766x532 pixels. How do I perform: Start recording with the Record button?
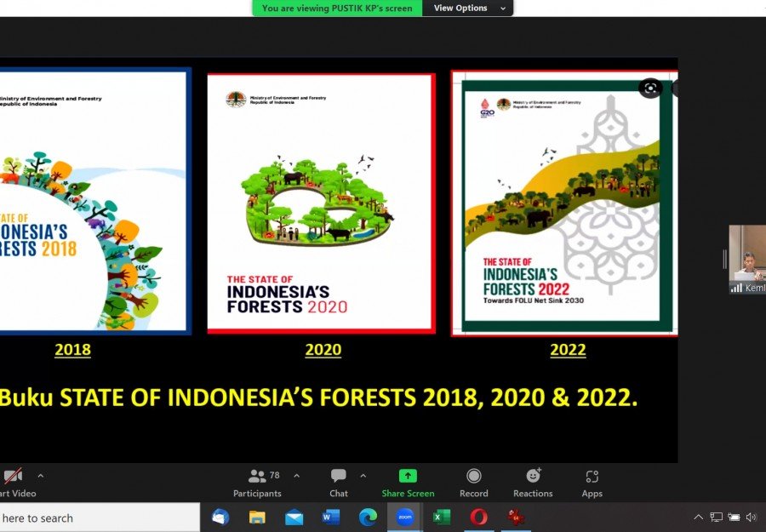474,483
